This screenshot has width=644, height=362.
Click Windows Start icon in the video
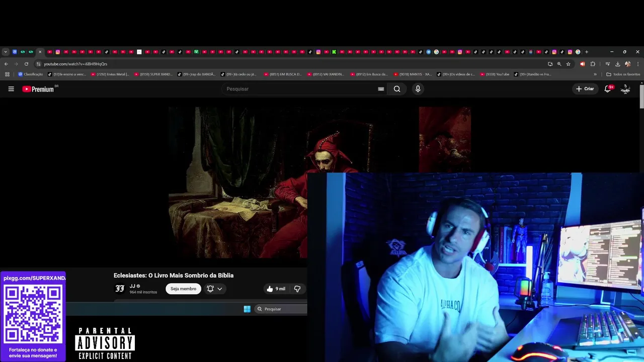coord(247,309)
